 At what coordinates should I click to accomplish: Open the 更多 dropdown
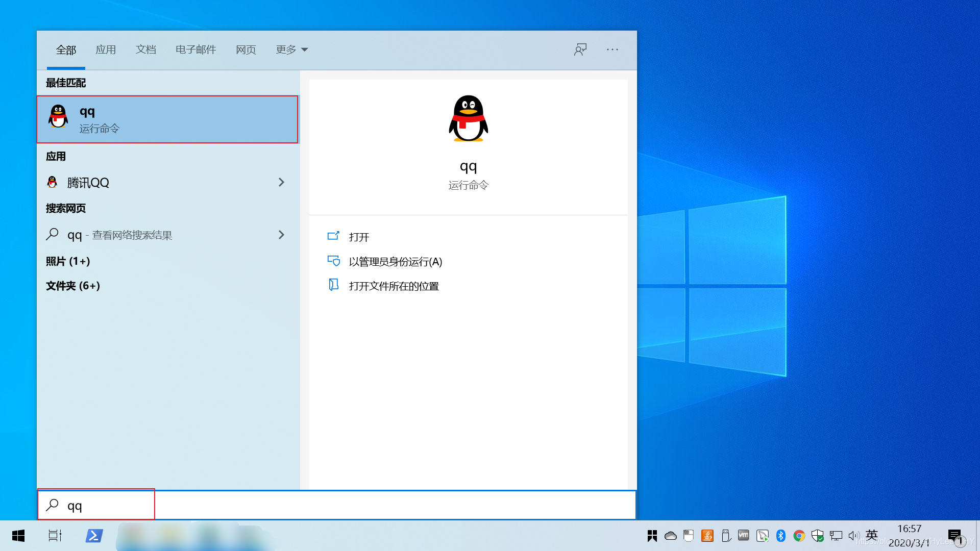(x=291, y=49)
